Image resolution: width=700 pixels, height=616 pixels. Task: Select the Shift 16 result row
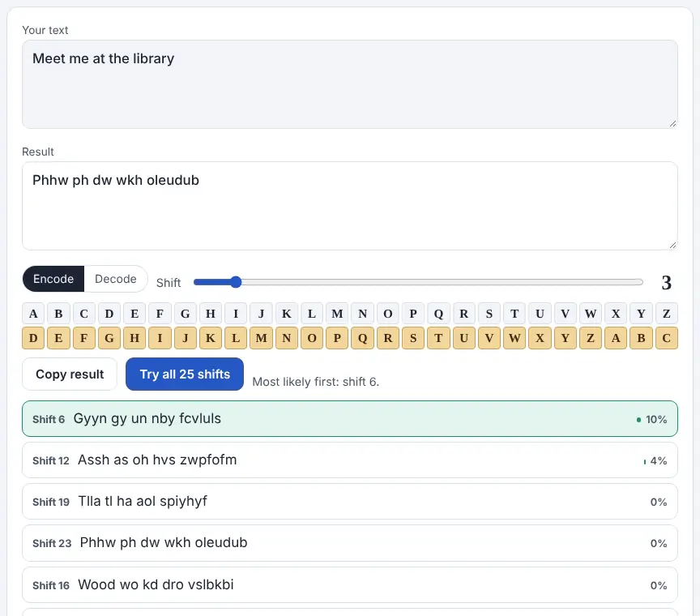point(350,584)
